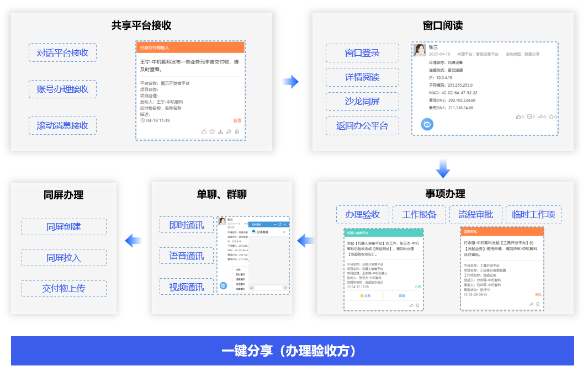
Task: Click download icon in 分身交付物智人 card
Action: coord(221,132)
